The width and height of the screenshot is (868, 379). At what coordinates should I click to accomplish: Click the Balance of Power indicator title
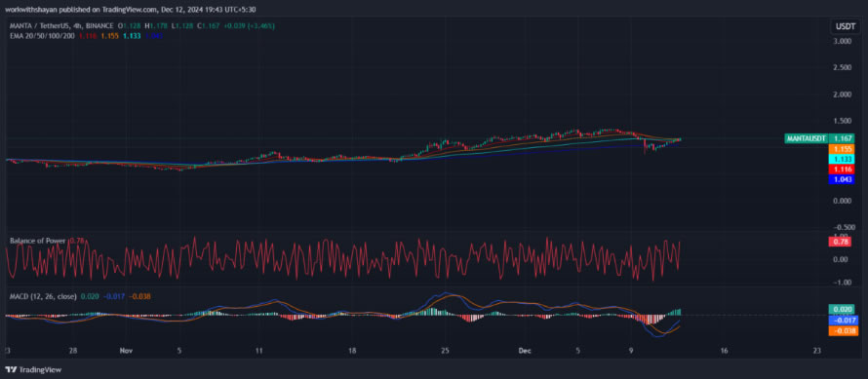[38, 241]
